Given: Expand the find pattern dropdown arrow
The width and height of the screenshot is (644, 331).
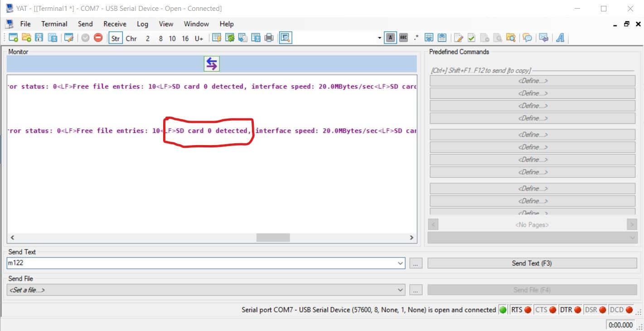Looking at the screenshot, I should point(380,38).
